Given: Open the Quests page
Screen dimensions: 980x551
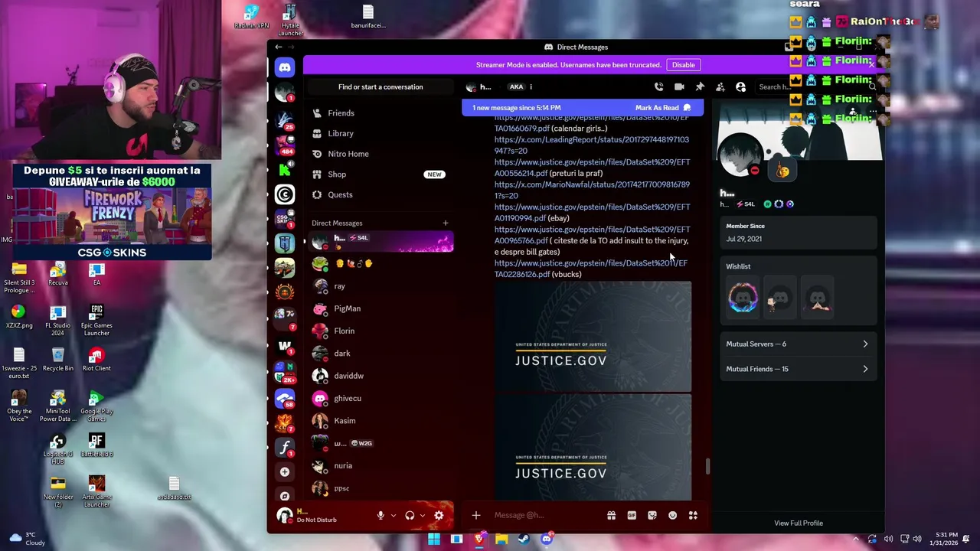Looking at the screenshot, I should 381,194.
